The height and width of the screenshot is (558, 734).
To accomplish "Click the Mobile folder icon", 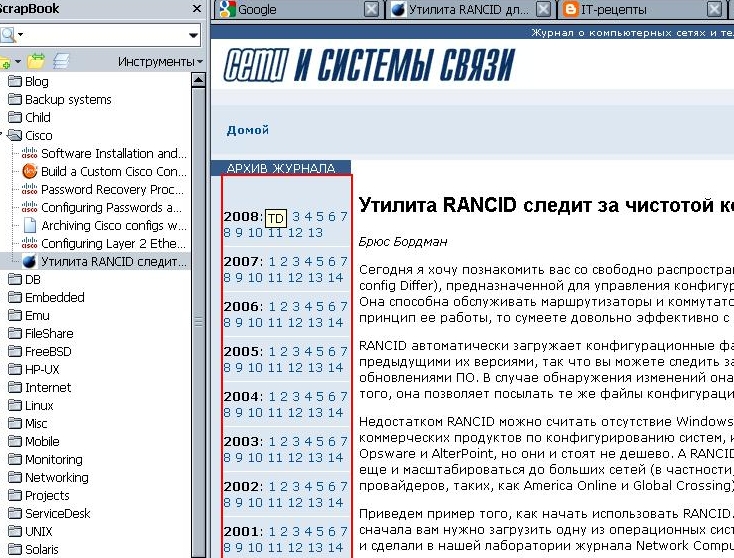I will coord(15,441).
